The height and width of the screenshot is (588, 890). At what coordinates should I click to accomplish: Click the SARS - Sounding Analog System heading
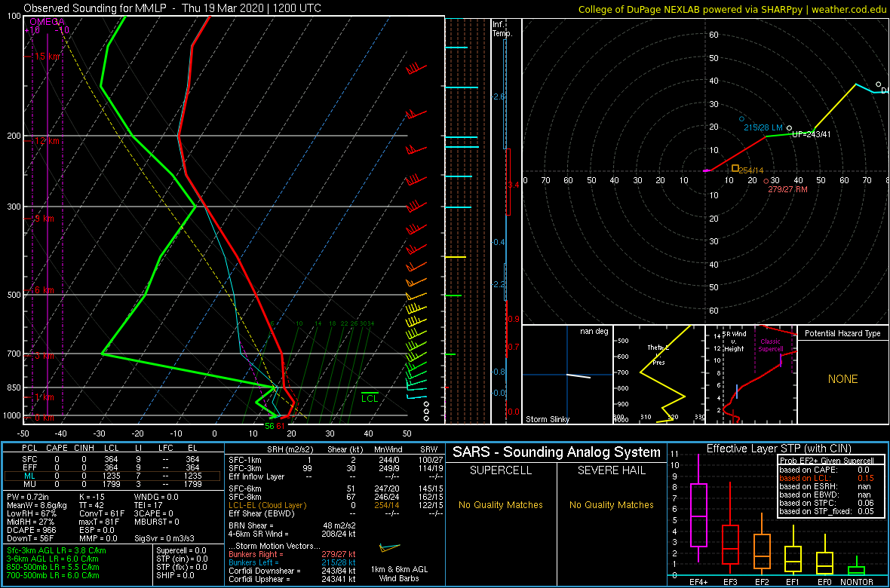[x=557, y=452]
